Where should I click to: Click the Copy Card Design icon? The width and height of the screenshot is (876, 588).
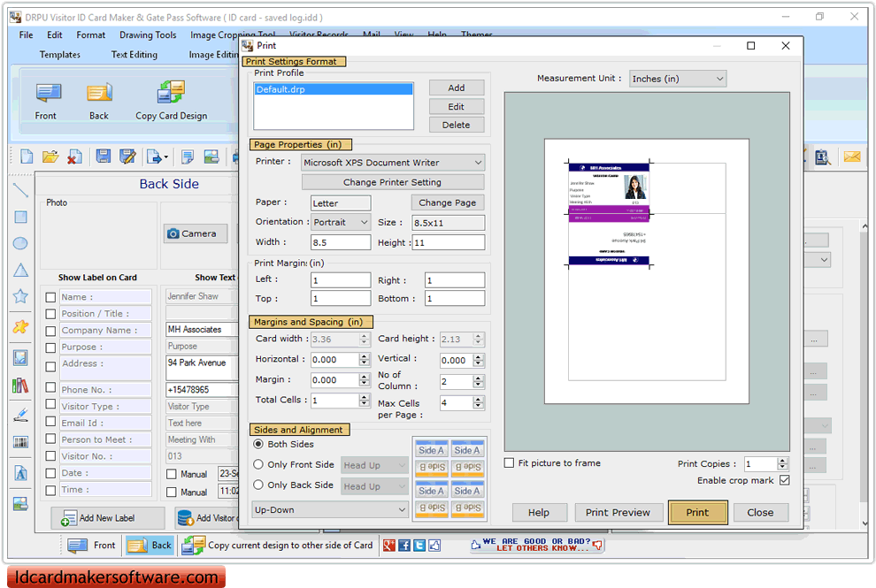coord(170,93)
